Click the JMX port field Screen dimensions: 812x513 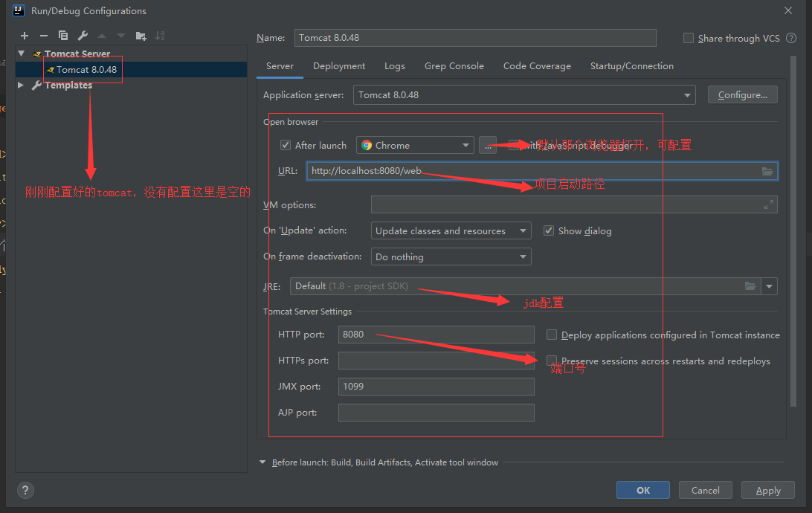click(x=436, y=387)
